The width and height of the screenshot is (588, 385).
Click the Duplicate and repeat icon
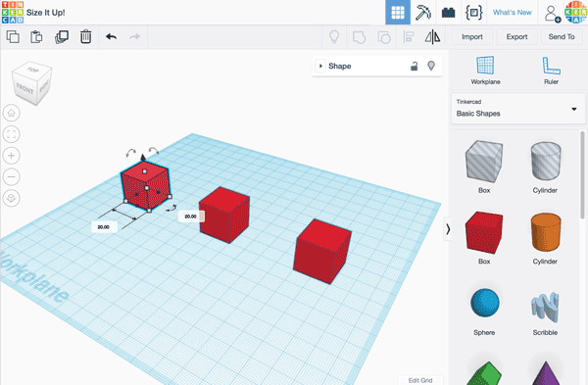tap(62, 37)
